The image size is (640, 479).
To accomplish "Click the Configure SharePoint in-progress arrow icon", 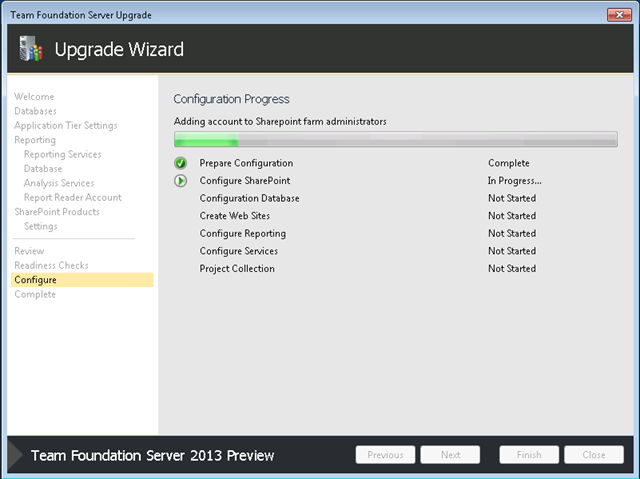I will [180, 181].
